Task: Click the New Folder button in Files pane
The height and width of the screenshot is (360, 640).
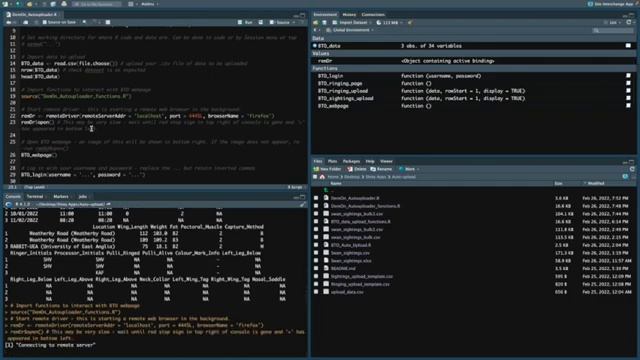Action: pyautogui.click(x=327, y=169)
